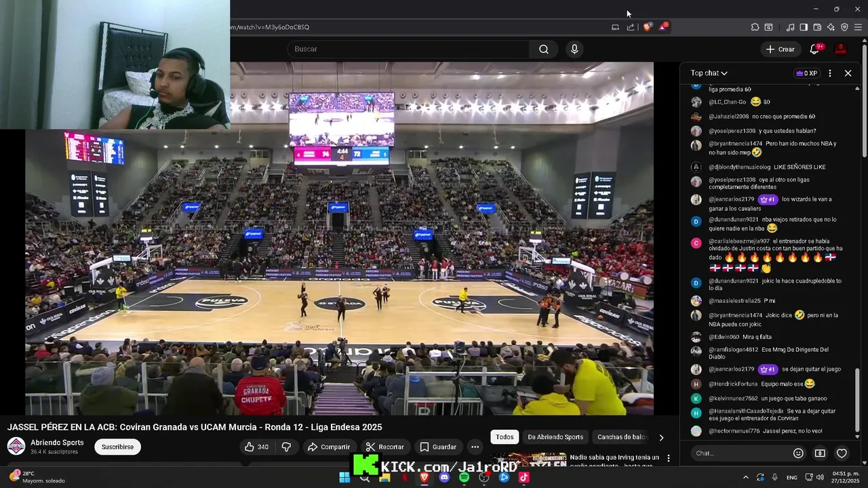Click the install app icon in address bar
Image resolution: width=868 pixels, height=488 pixels.
tap(615, 27)
